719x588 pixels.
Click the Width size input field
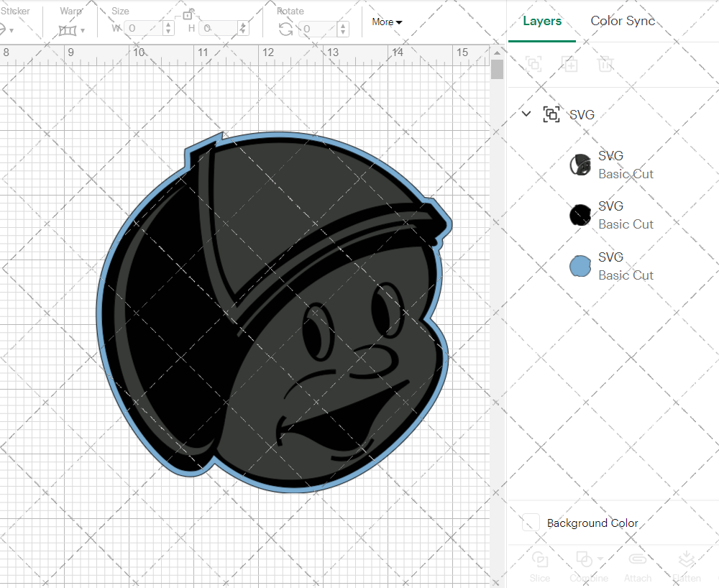[144, 29]
